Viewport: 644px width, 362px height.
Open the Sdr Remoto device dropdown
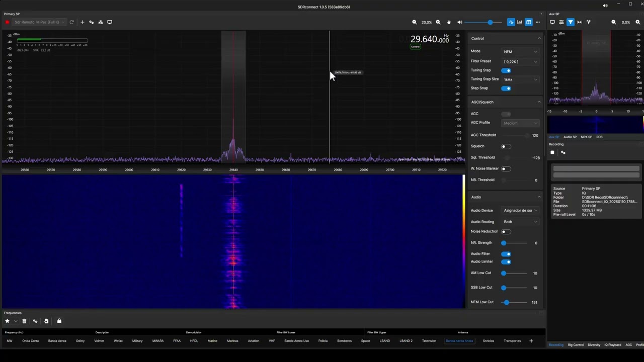coord(39,22)
